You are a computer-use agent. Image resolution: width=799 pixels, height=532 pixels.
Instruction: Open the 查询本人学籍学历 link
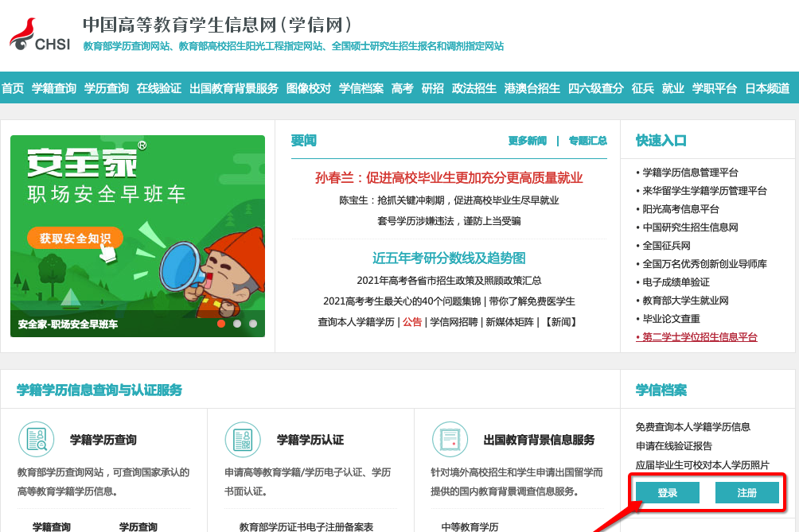click(x=357, y=322)
